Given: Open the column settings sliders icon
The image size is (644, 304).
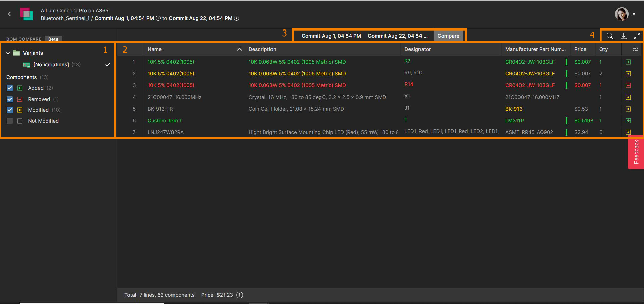Looking at the screenshot, I should 635,49.
